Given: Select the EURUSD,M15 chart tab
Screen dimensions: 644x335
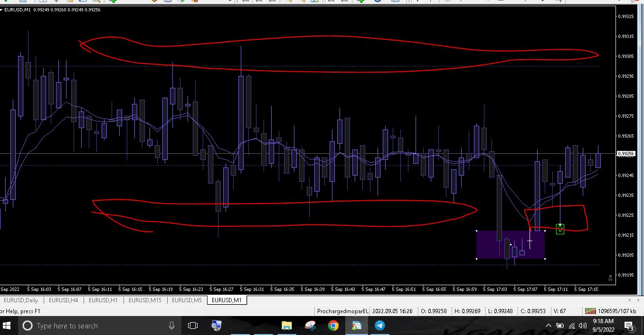Looking at the screenshot, I should click(x=145, y=300).
